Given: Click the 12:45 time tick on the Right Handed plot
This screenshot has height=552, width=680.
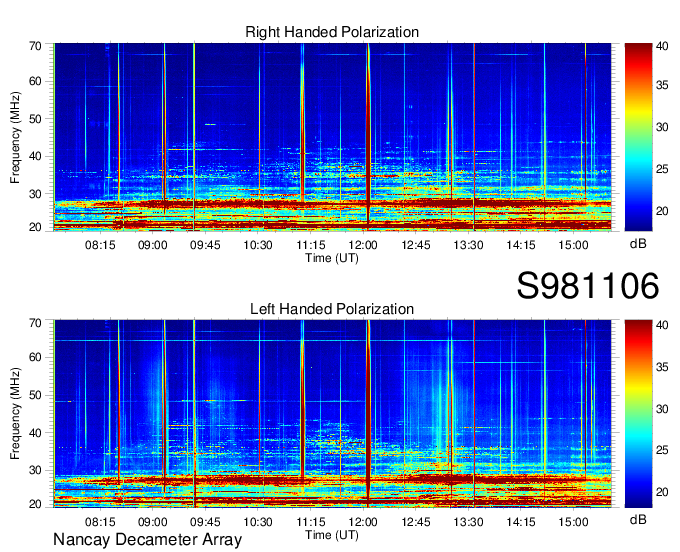Looking at the screenshot, I should click(x=415, y=245).
